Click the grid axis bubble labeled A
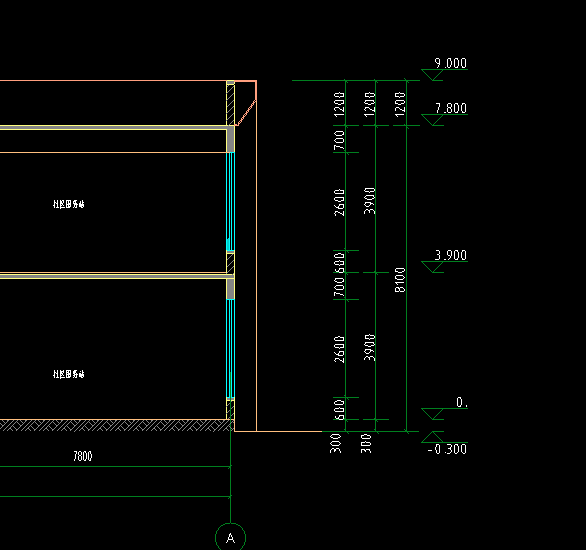The height and width of the screenshot is (550, 586). tap(231, 538)
